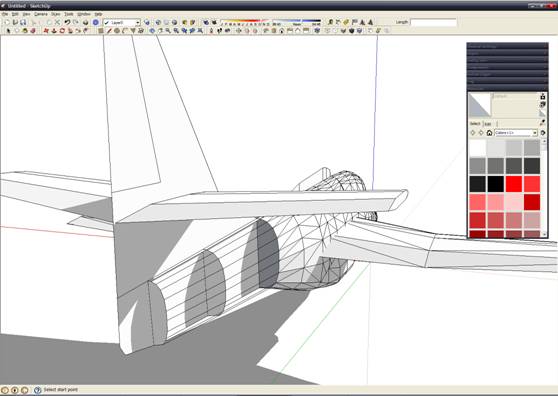Pick the red Line pencil tool
This screenshot has height=396, width=558.
[x=109, y=31]
